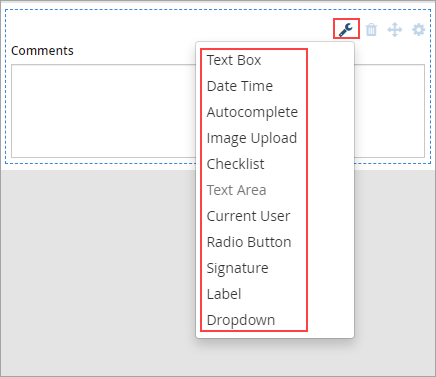Choose Dropdown field type
Screen dimensions: 436x377
point(241,320)
